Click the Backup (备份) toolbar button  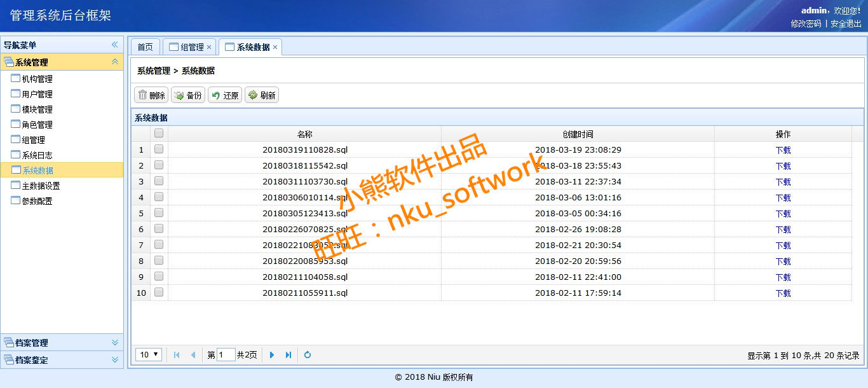[x=188, y=95]
